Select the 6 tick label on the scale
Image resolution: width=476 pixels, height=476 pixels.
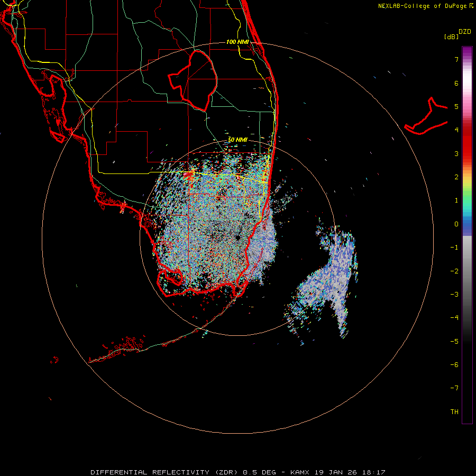pyautogui.click(x=456, y=83)
